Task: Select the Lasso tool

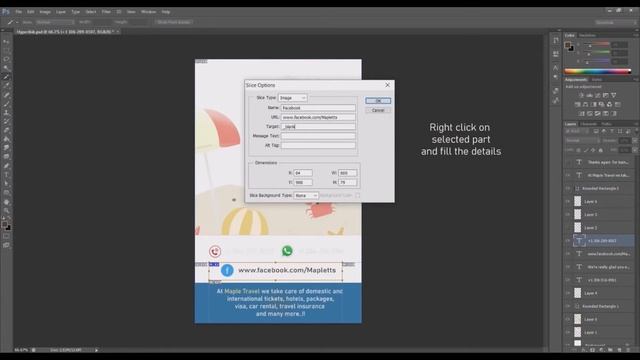Action: point(6,59)
